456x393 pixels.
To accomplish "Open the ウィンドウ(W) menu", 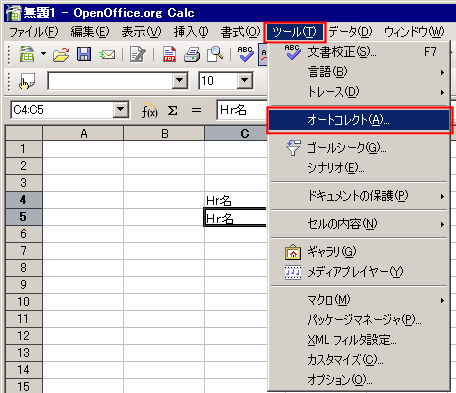I will pos(414,32).
